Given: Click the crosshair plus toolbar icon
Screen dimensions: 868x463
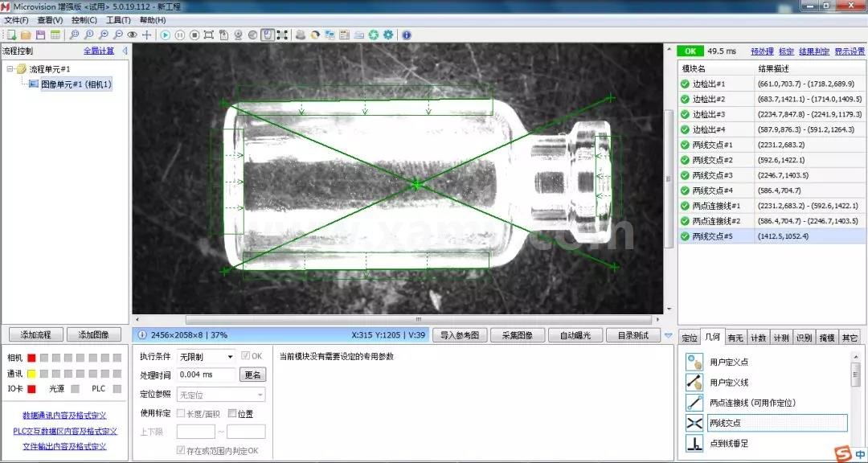Looking at the screenshot, I should click(x=147, y=35).
